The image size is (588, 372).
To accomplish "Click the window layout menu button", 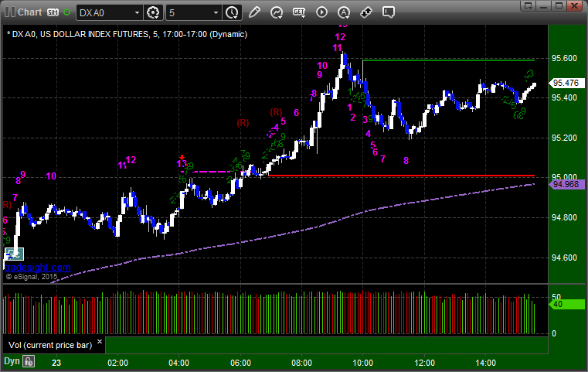I will click(529, 5).
